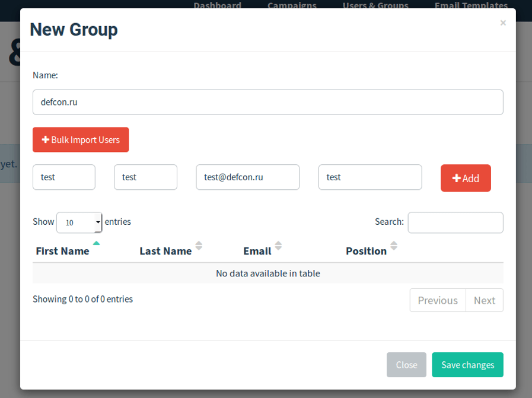This screenshot has width=532, height=398.
Task: Click Last Name sort arrows icon
Action: tap(199, 246)
